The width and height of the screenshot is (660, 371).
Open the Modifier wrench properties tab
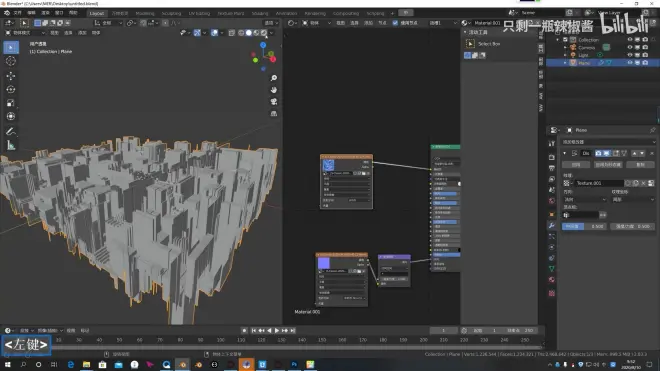[552, 226]
